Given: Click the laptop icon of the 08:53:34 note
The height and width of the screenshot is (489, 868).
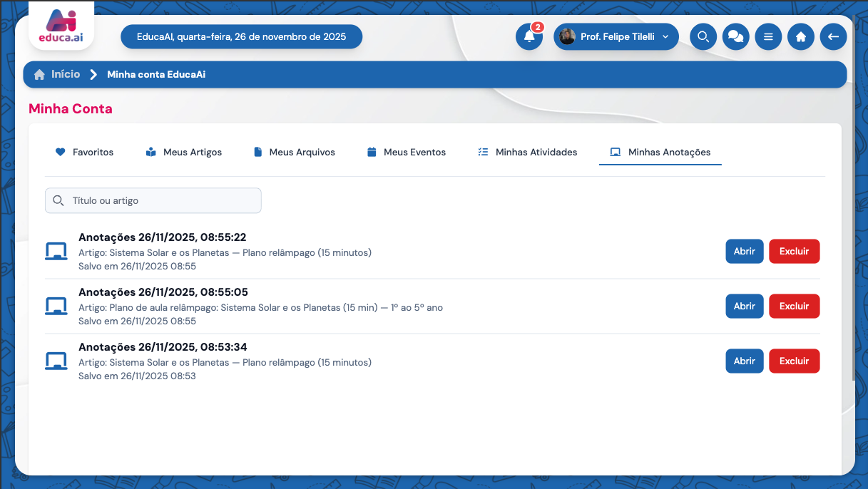Looking at the screenshot, I should [x=56, y=361].
